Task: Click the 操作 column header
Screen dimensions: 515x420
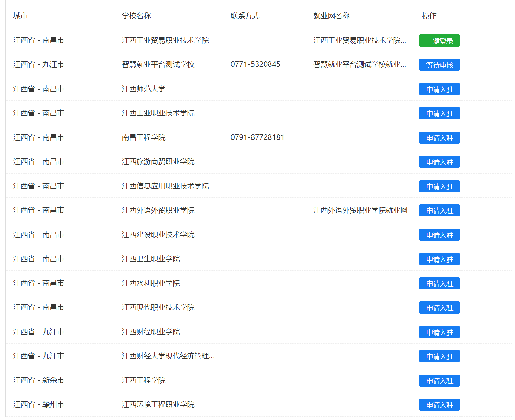Action: point(429,16)
